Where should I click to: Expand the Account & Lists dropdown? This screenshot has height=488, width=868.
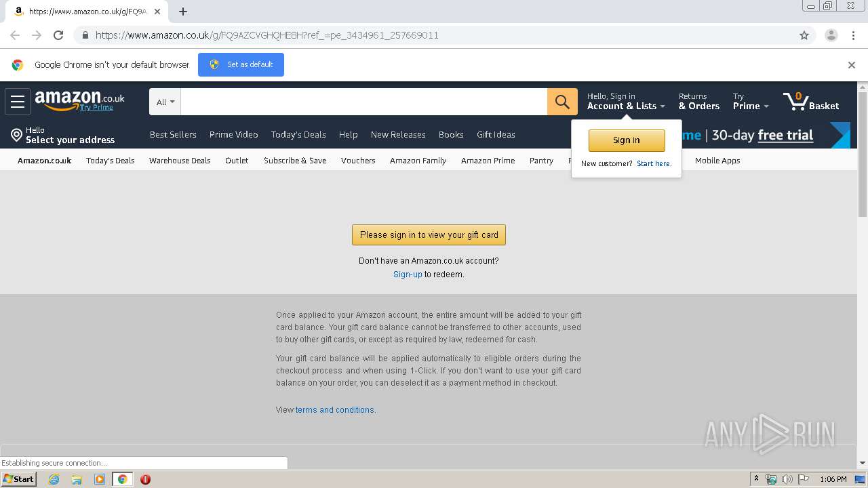coord(626,102)
